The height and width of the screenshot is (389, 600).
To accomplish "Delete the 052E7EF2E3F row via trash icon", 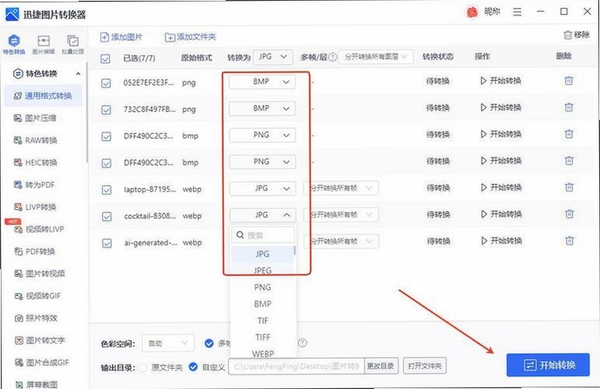I will pos(569,81).
